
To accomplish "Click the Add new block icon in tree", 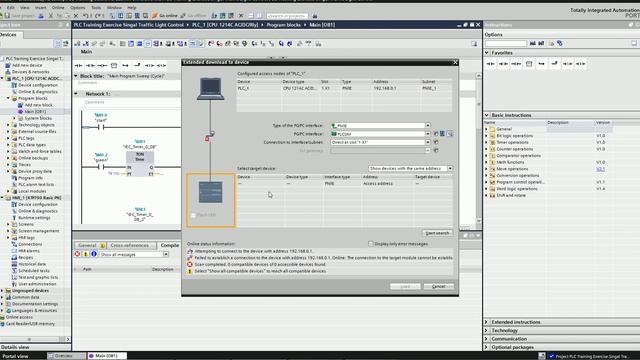I will click(x=20, y=105).
